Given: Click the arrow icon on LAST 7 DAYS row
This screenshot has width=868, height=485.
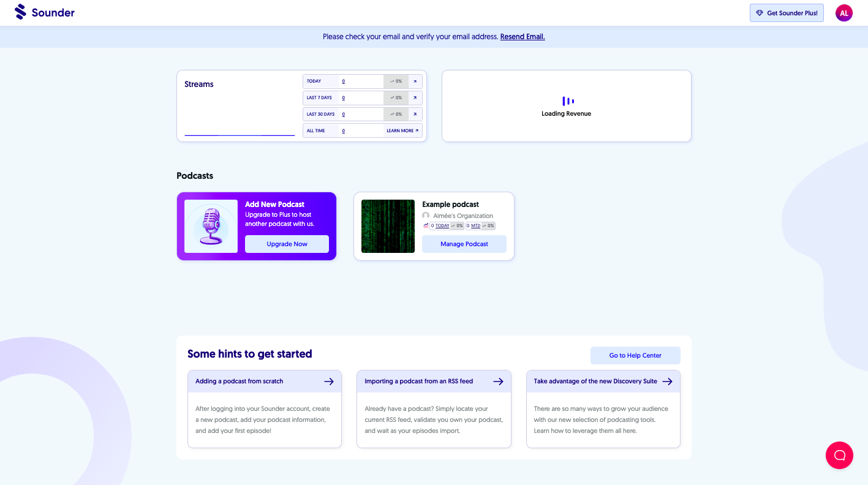Looking at the screenshot, I should pyautogui.click(x=414, y=97).
